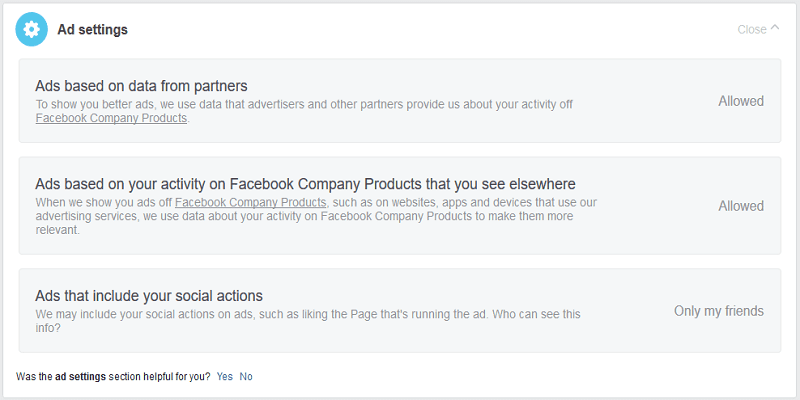
Task: Change Allowed setting for activity-based ads elsewhere
Action: (x=741, y=206)
